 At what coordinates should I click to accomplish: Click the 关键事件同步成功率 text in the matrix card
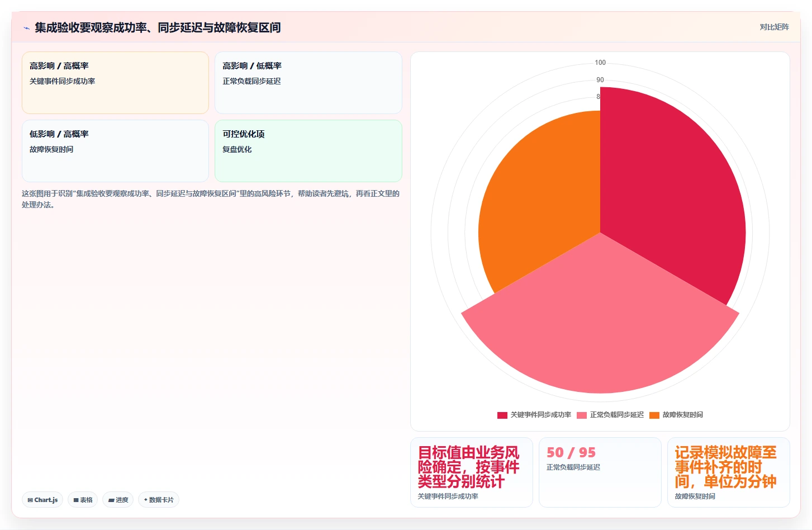click(62, 81)
